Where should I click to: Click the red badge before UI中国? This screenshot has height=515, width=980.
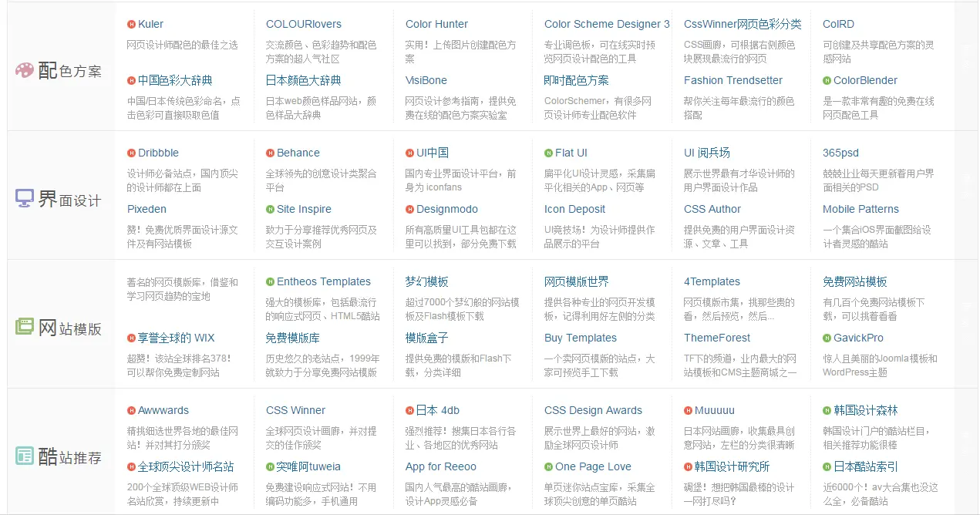409,153
